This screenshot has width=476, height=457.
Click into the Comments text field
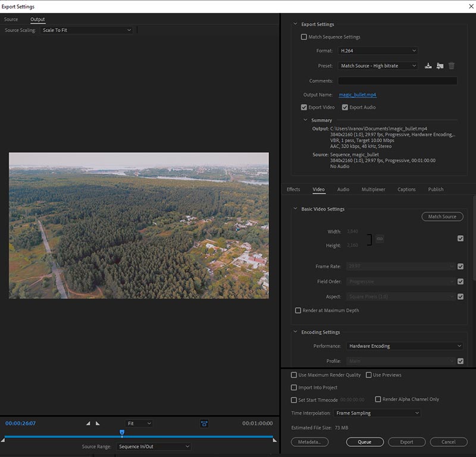click(397, 81)
